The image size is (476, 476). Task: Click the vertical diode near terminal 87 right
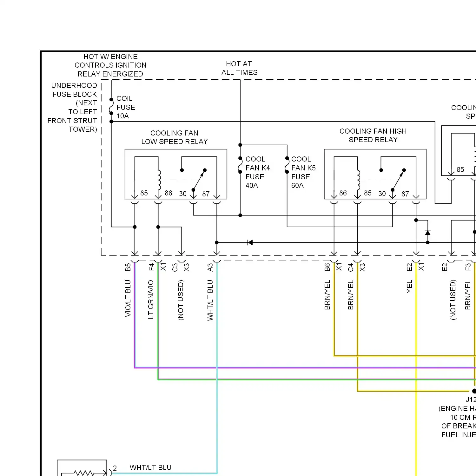point(428,233)
